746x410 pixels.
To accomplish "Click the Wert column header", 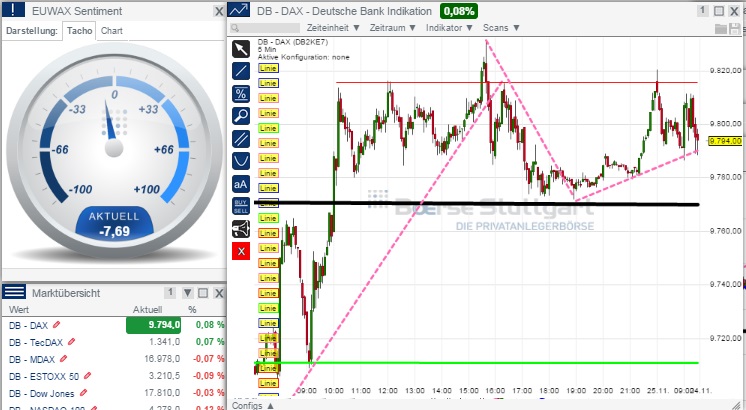I will pos(19,310).
